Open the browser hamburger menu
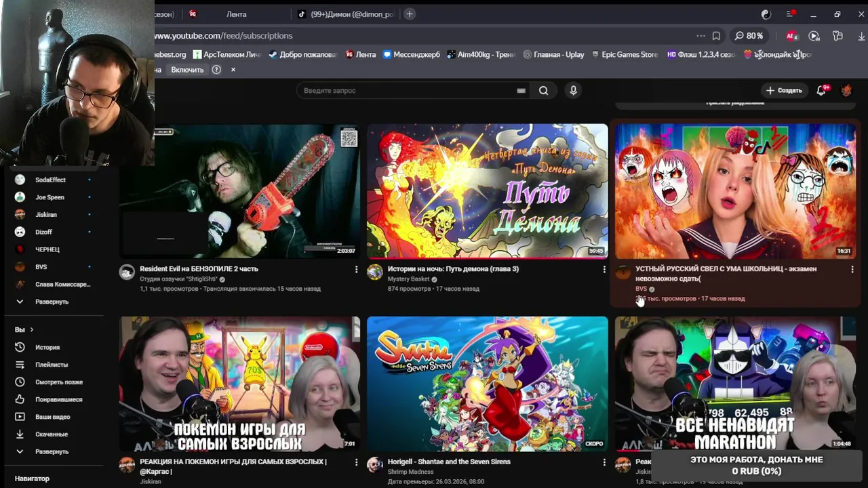The width and height of the screenshot is (868, 488). click(791, 14)
